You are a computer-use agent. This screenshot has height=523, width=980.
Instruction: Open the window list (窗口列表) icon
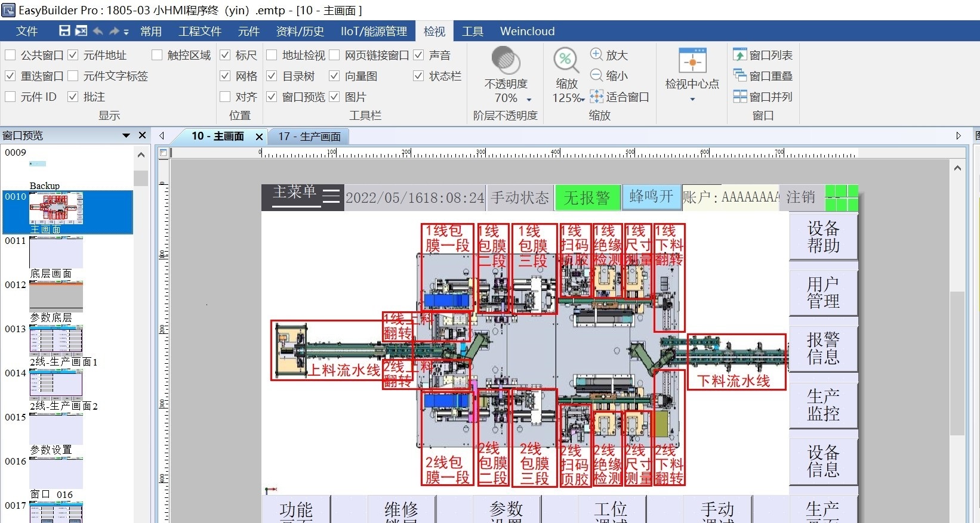tap(739, 55)
